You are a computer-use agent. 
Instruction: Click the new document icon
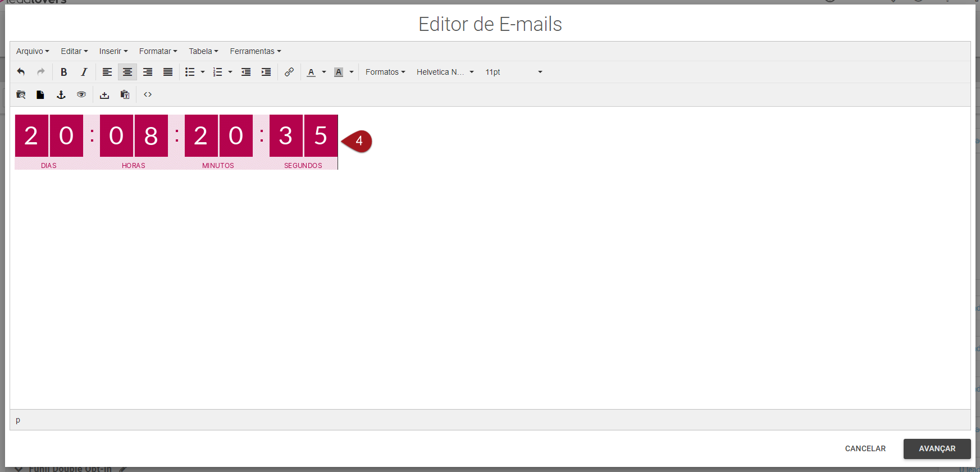40,95
